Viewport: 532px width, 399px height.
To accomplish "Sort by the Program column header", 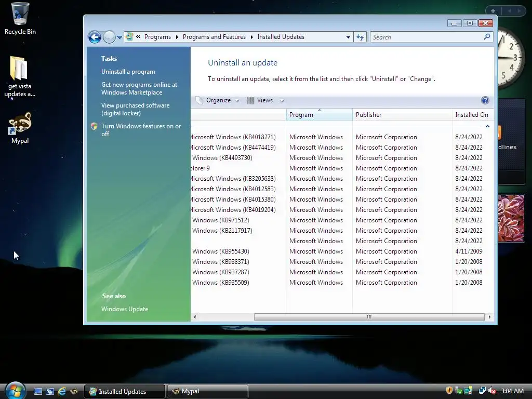I will 319,115.
